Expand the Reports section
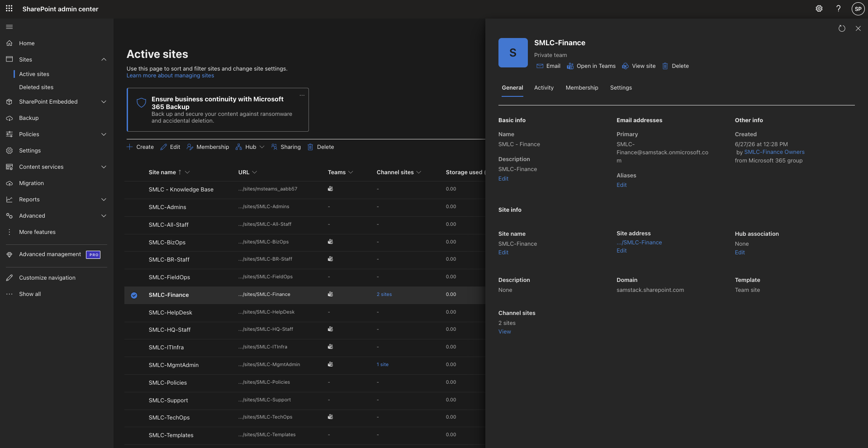The width and height of the screenshot is (868, 448). [x=104, y=200]
